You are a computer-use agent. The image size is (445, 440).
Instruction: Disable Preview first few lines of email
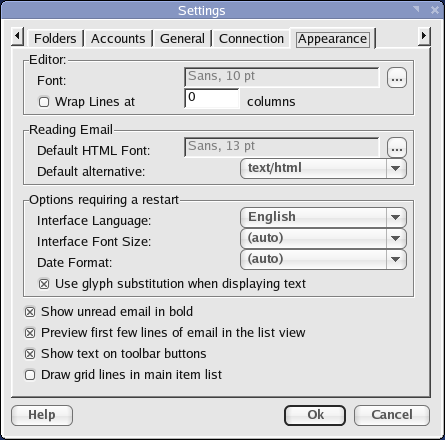(30, 333)
